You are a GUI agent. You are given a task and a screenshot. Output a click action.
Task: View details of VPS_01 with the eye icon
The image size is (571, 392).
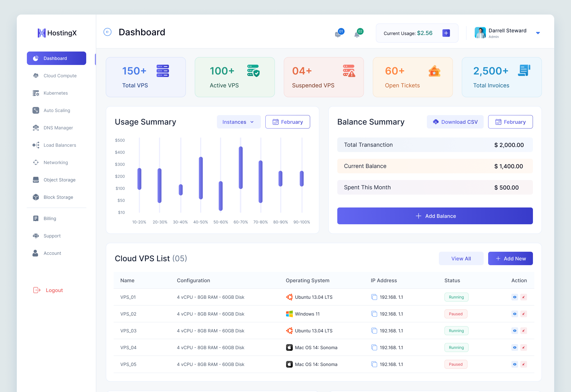[514, 297]
